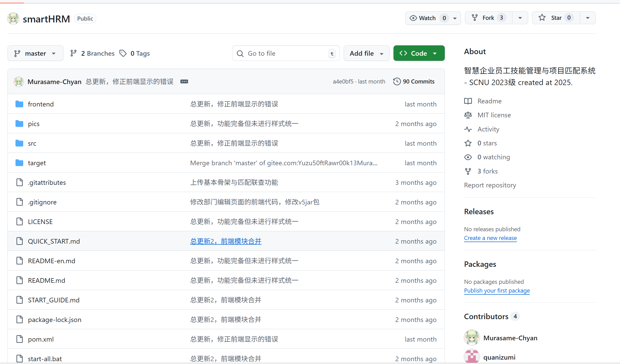620x364 pixels.
Task: Open the start-all.bat file name
Action: click(x=45, y=359)
